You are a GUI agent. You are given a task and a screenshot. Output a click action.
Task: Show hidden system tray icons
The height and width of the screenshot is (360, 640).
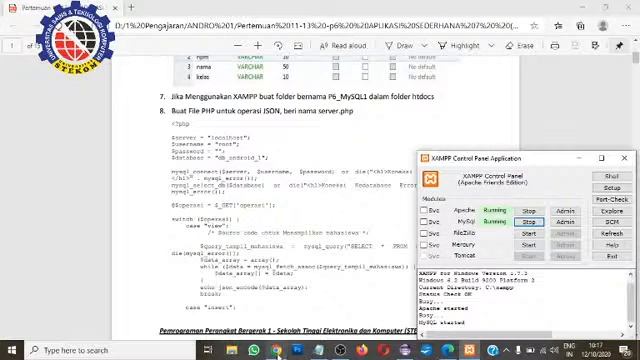[506, 350]
